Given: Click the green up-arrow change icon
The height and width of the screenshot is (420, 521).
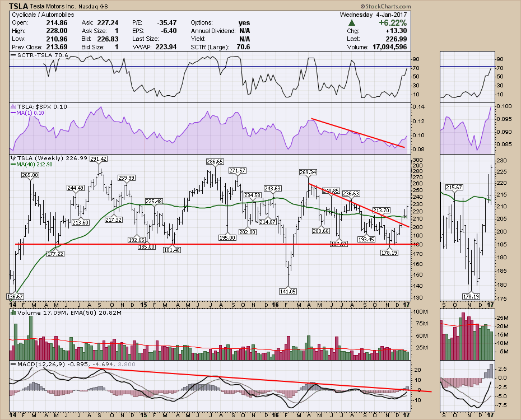Looking at the screenshot, I should (352, 23).
